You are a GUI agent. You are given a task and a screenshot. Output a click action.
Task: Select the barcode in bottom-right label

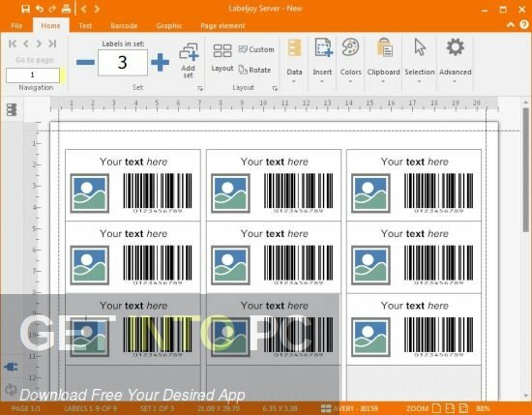tap(438, 337)
